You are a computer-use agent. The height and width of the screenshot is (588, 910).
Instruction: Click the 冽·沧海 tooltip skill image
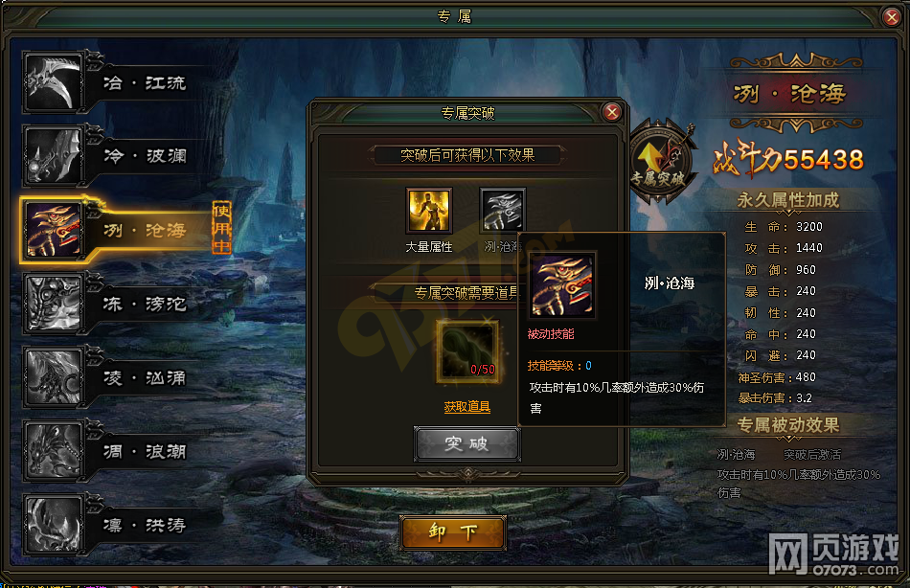coord(561,285)
